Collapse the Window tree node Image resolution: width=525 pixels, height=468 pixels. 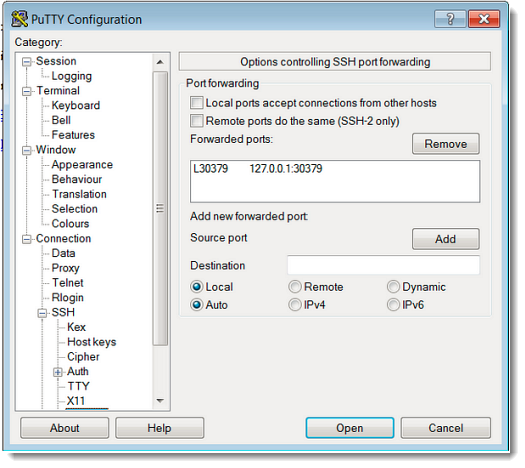click(27, 152)
